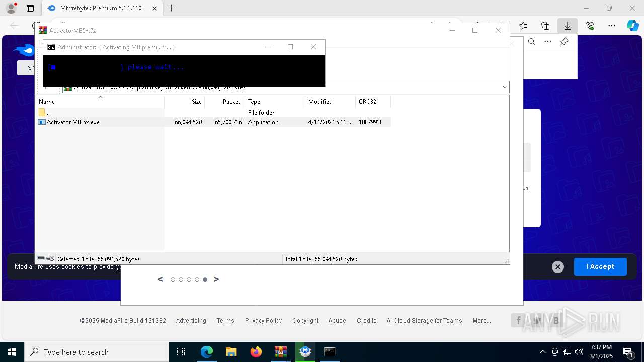Sort archive list by Name column

pyautogui.click(x=100, y=101)
